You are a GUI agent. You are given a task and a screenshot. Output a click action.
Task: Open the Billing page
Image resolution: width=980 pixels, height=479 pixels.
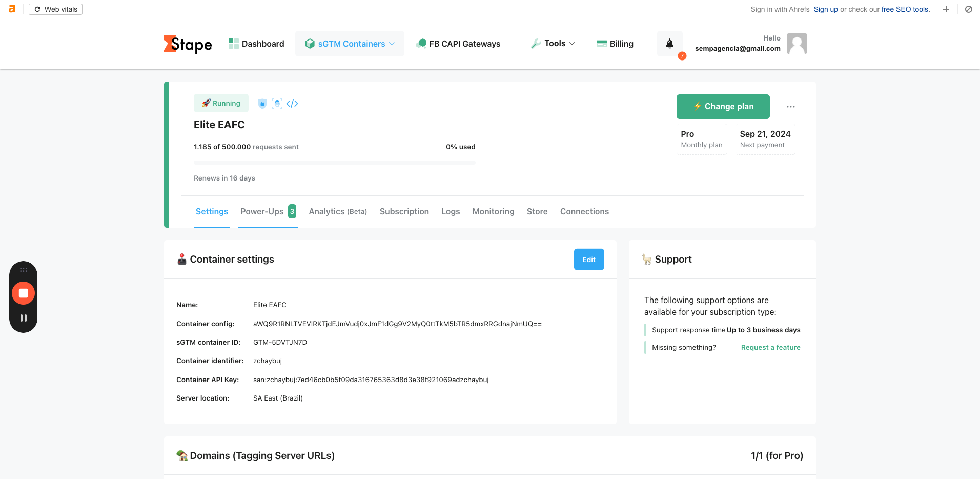(x=615, y=44)
